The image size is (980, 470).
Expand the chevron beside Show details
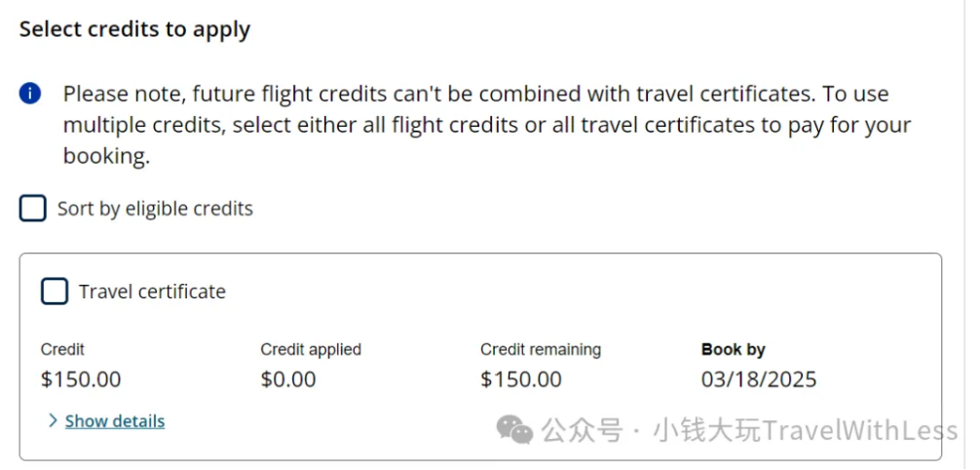coord(52,421)
